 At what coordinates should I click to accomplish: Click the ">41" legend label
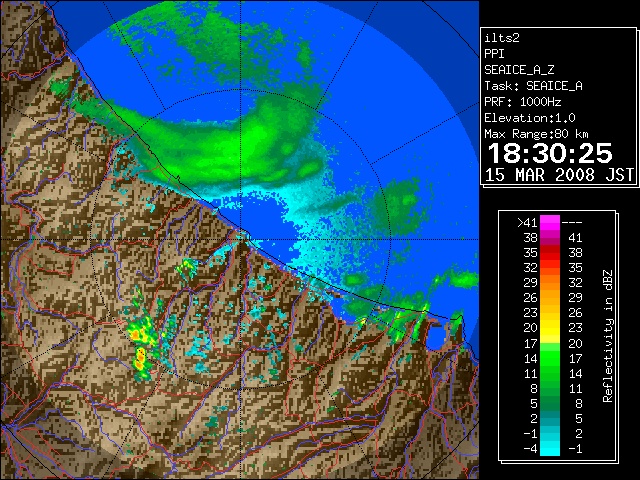(527, 222)
